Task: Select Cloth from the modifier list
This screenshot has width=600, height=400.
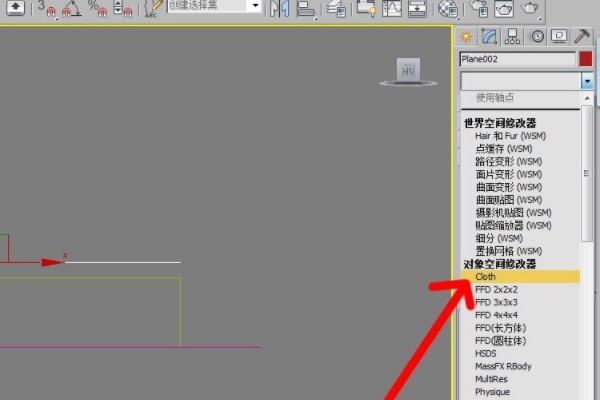Action: coord(486,276)
